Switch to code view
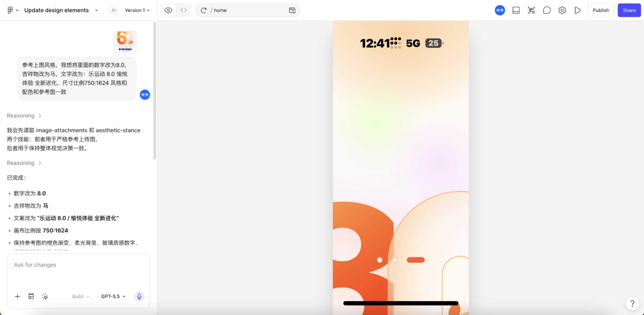This screenshot has width=644, height=315. (x=184, y=10)
